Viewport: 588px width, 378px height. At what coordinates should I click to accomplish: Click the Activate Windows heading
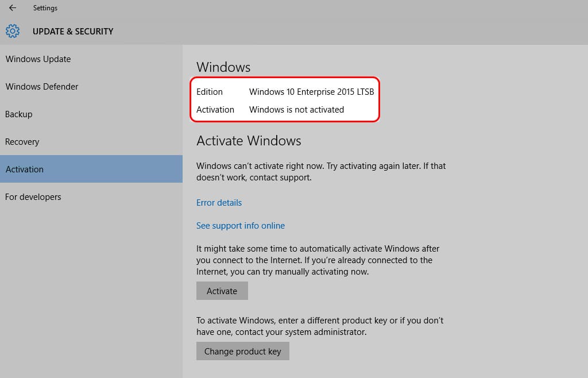(249, 141)
